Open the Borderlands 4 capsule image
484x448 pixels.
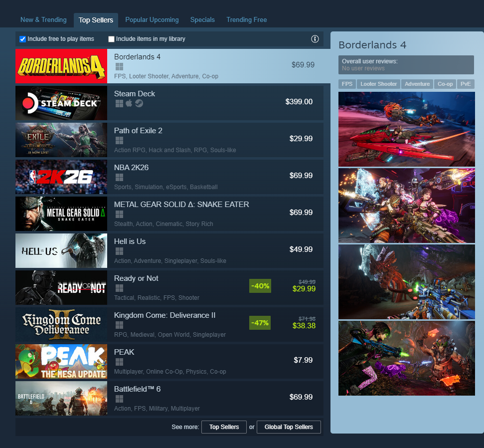tap(61, 66)
